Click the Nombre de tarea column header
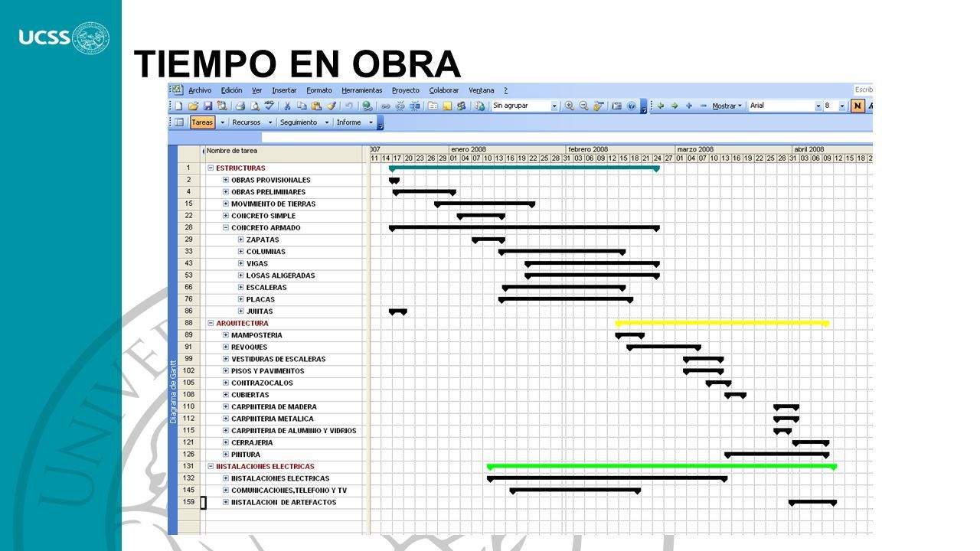 [x=285, y=152]
